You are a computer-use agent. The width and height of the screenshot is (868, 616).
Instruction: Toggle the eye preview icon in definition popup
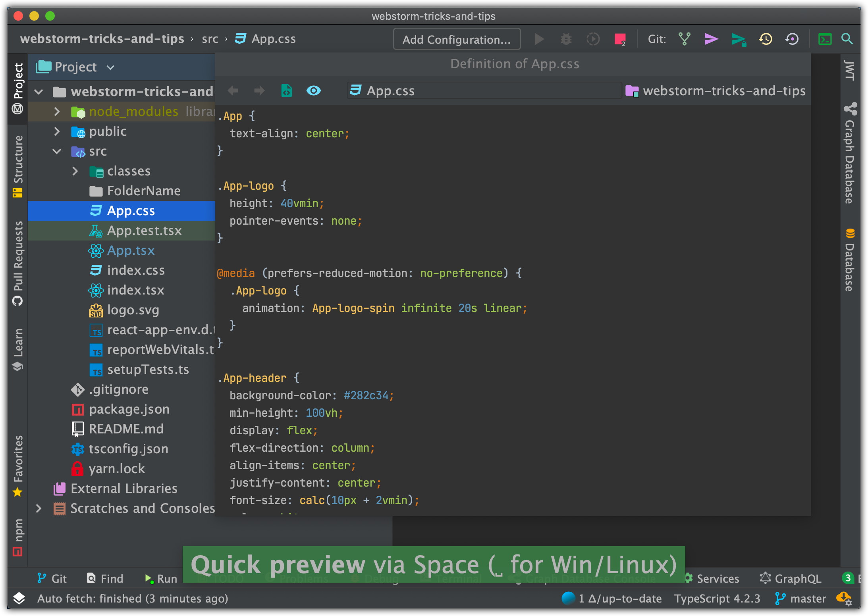313,90
